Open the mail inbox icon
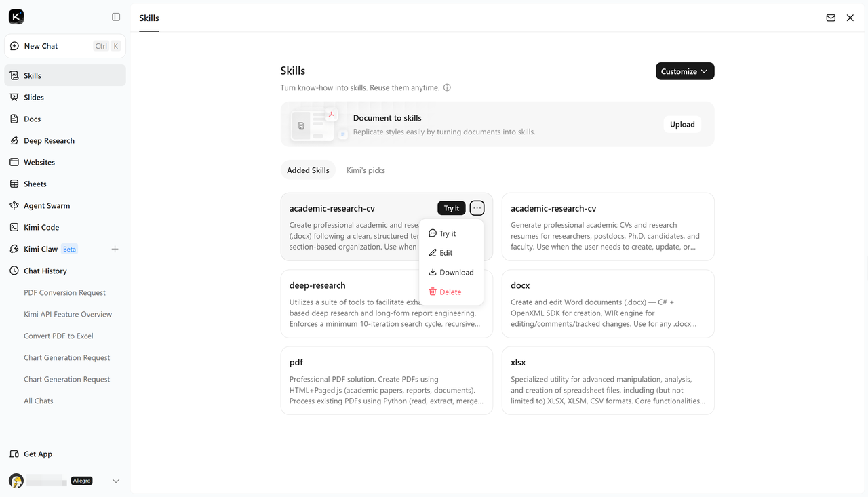Screen dimensions: 868x497 point(831,18)
